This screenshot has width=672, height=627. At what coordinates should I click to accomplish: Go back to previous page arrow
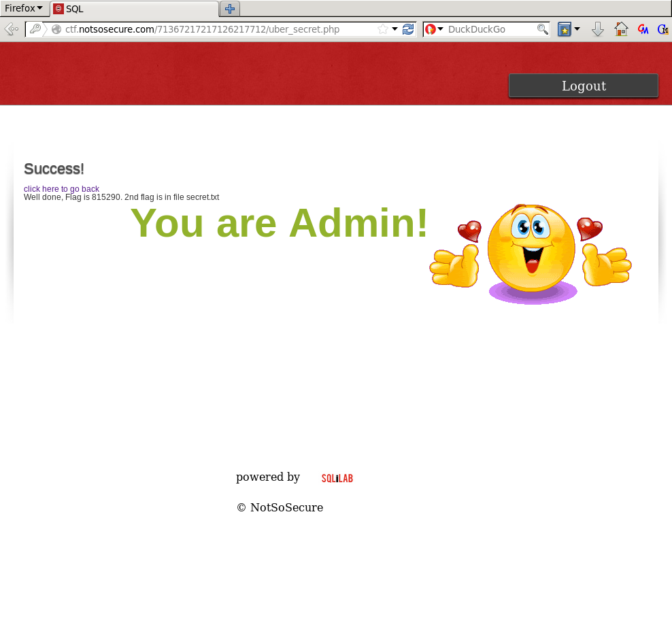click(12, 29)
